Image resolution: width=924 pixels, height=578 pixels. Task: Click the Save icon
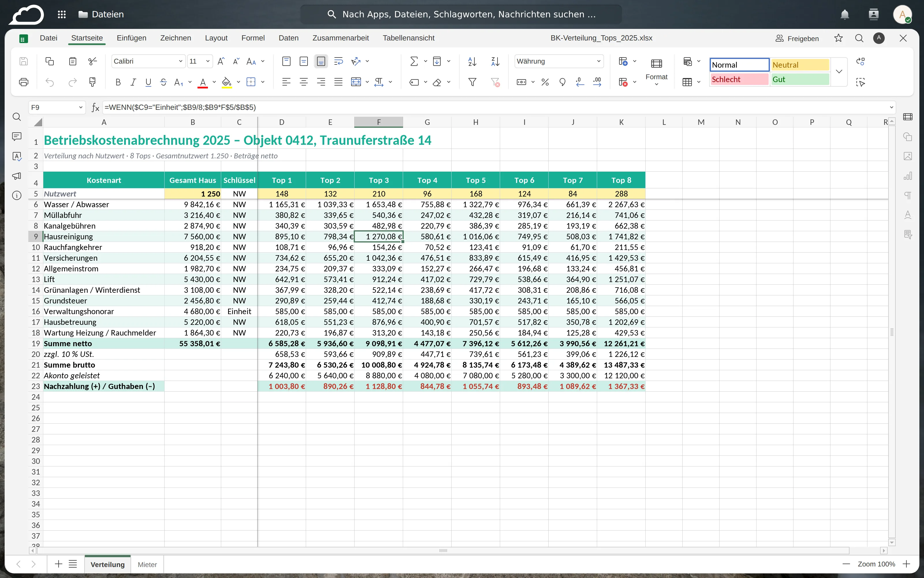(x=24, y=61)
